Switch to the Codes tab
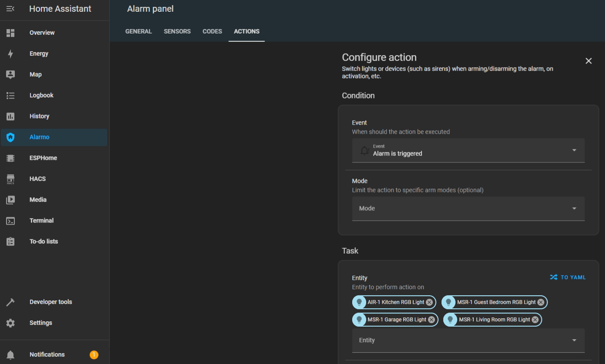The width and height of the screenshot is (605, 364). click(x=212, y=31)
